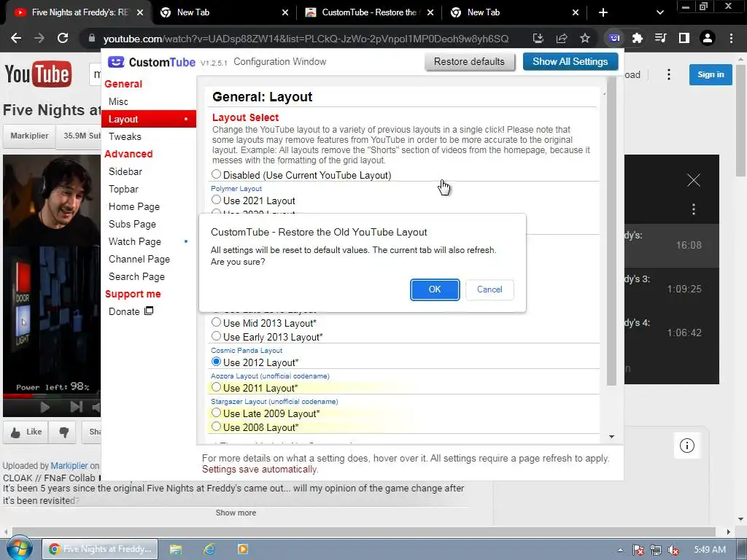This screenshot has height=560, width=747.
Task: Like the video
Action: (26, 432)
